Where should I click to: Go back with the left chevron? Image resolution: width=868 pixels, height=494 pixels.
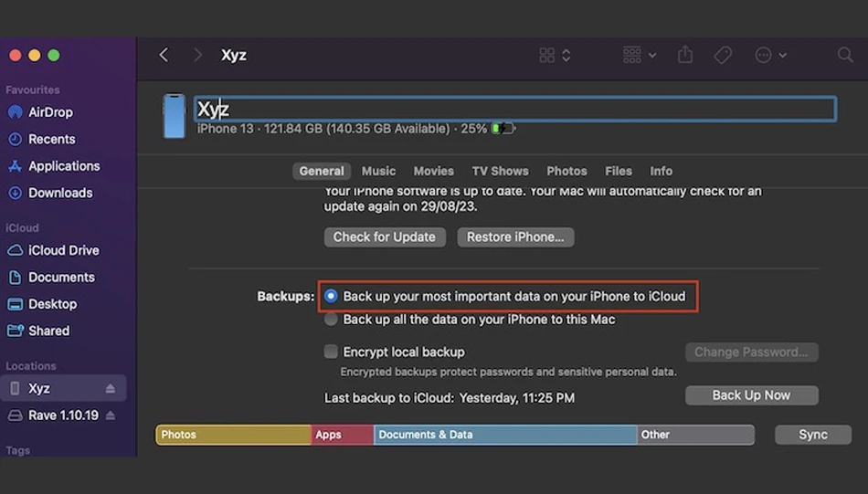tap(164, 55)
